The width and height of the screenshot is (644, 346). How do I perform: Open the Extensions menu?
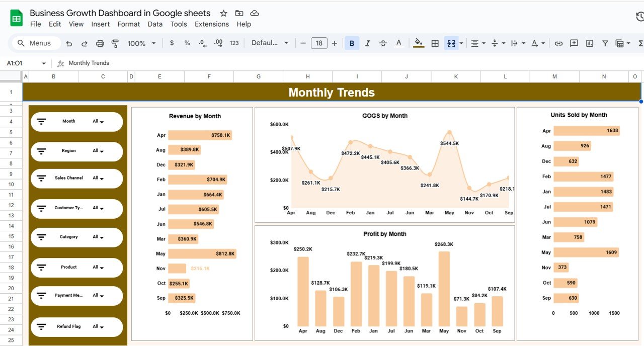pos(212,24)
